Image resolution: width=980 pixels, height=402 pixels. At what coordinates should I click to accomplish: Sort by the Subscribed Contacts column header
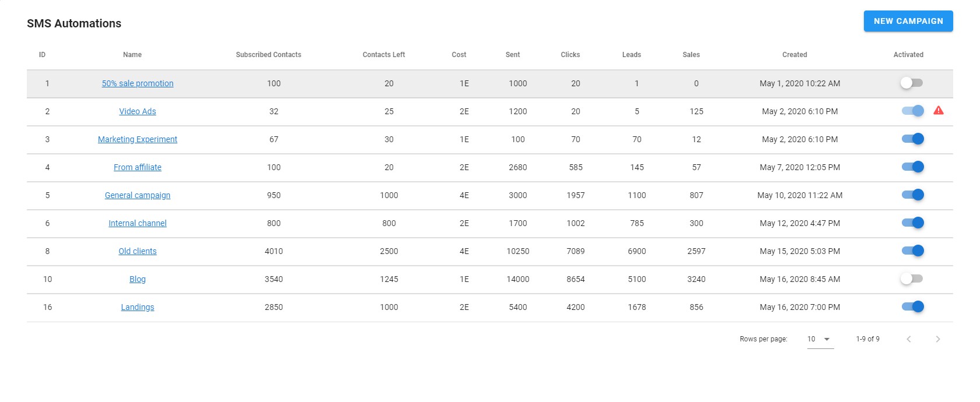point(268,55)
